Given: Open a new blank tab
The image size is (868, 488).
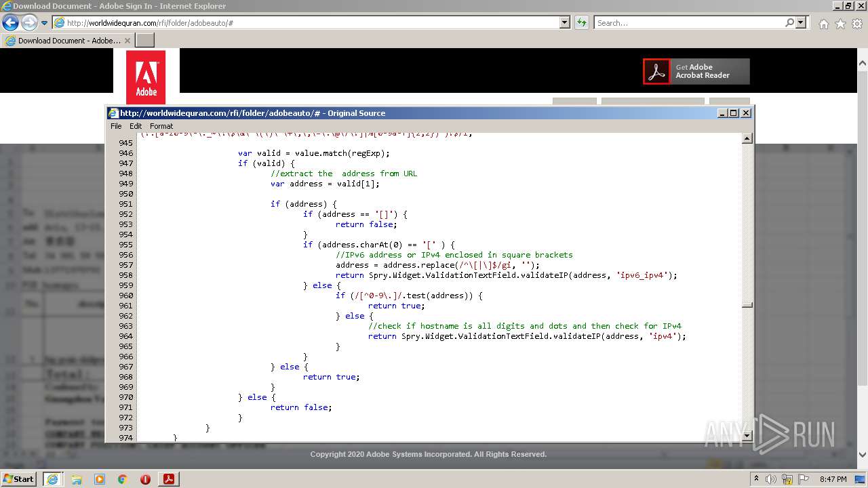Looking at the screenshot, I should click(x=145, y=41).
